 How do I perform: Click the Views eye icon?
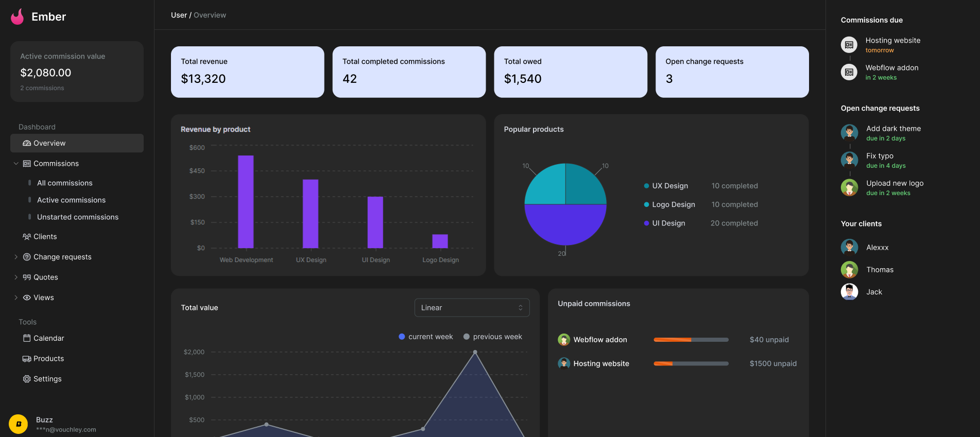27,298
